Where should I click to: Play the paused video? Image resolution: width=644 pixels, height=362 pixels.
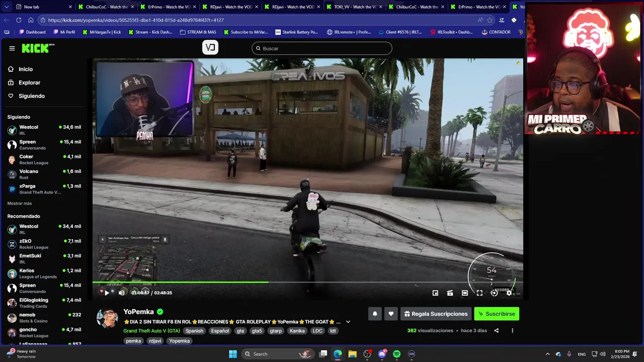(107, 293)
